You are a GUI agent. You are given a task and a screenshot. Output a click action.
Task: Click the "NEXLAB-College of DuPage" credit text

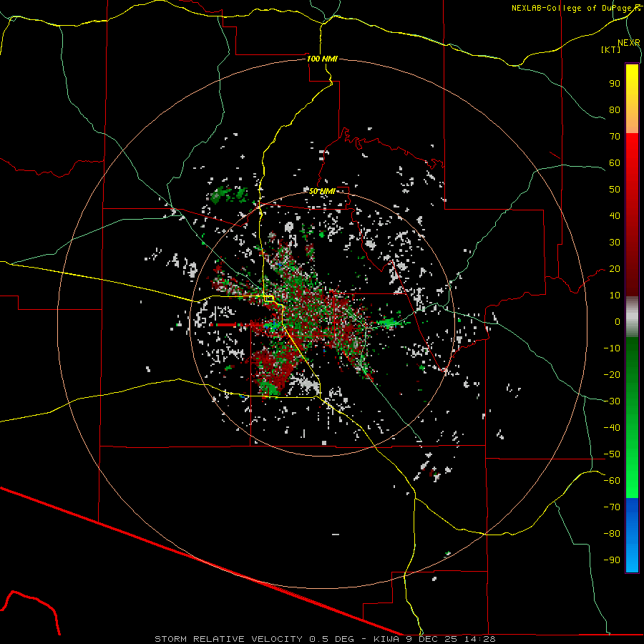coord(573,8)
